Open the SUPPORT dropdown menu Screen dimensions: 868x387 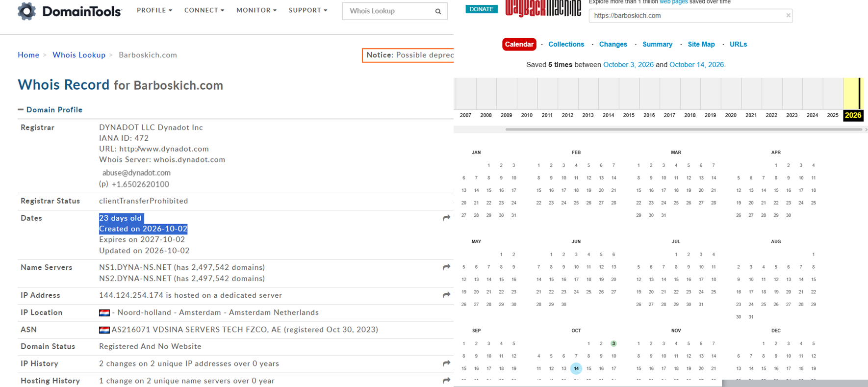pos(308,10)
